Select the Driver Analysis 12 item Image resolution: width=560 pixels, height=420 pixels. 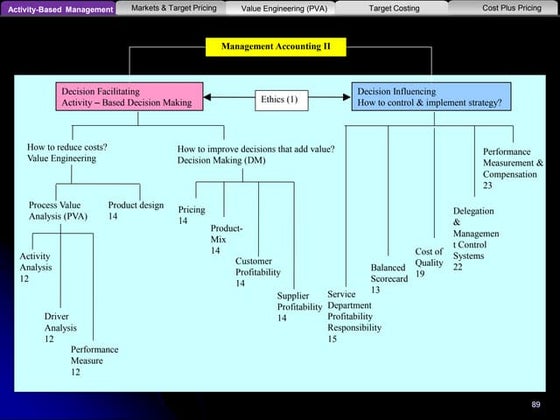[x=60, y=328]
